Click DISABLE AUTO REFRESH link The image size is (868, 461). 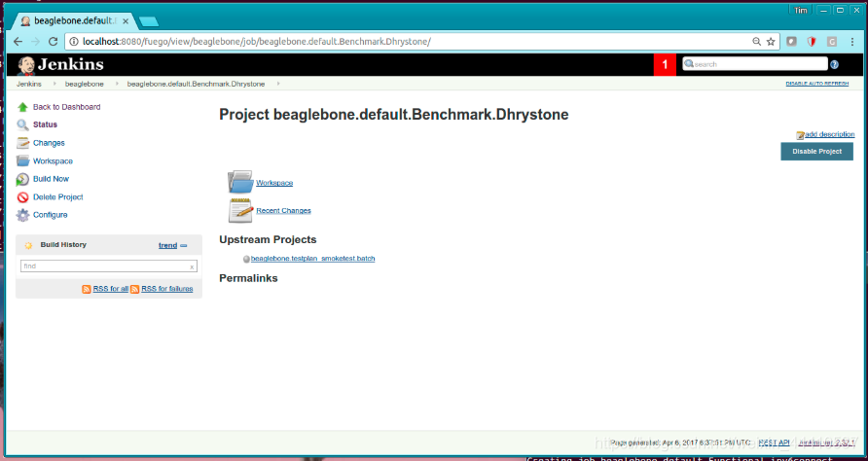pyautogui.click(x=817, y=84)
